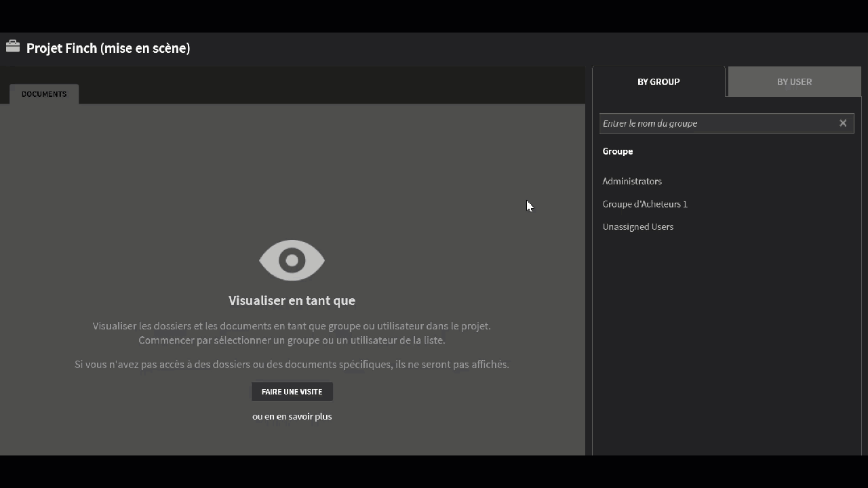Select Groupe d'Acheteurs 1
The image size is (868, 488).
tap(645, 204)
